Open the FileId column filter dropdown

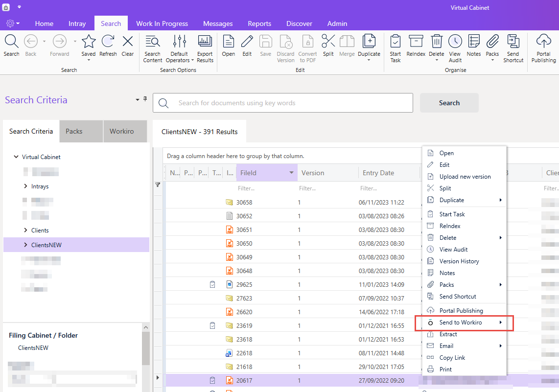(292, 173)
